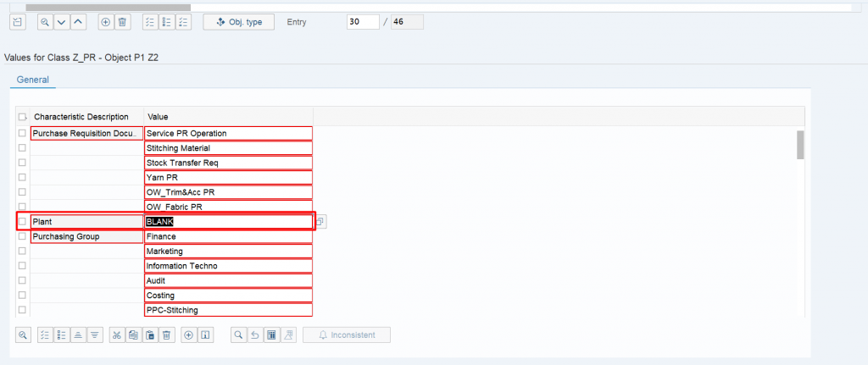Open detail view from the top entry toolbar
The height and width of the screenshot is (365, 868).
(x=45, y=22)
